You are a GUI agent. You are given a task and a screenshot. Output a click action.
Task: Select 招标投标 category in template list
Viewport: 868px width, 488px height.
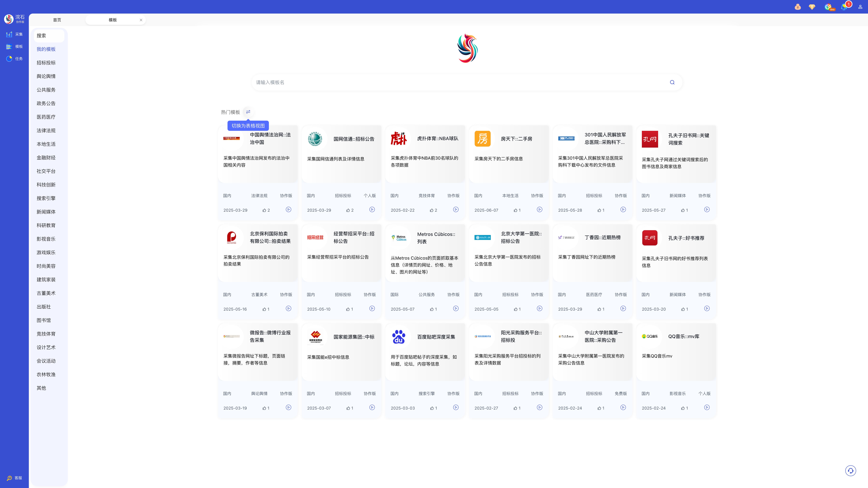click(x=46, y=63)
